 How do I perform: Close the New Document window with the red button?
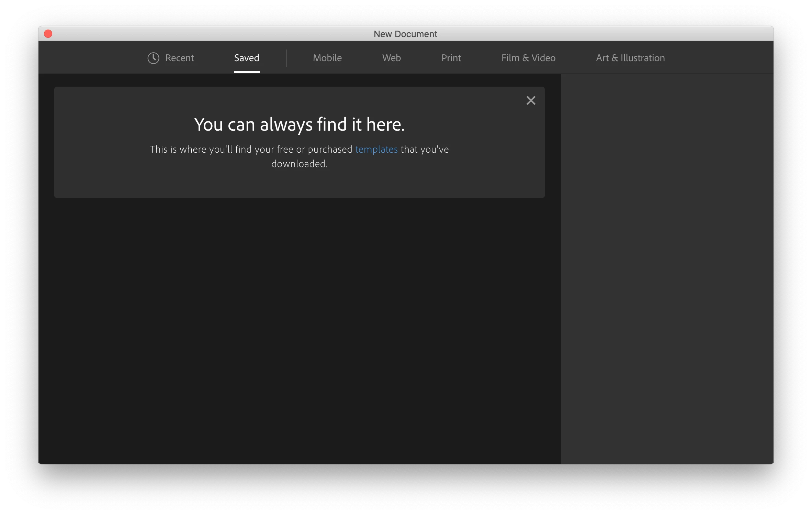point(48,34)
